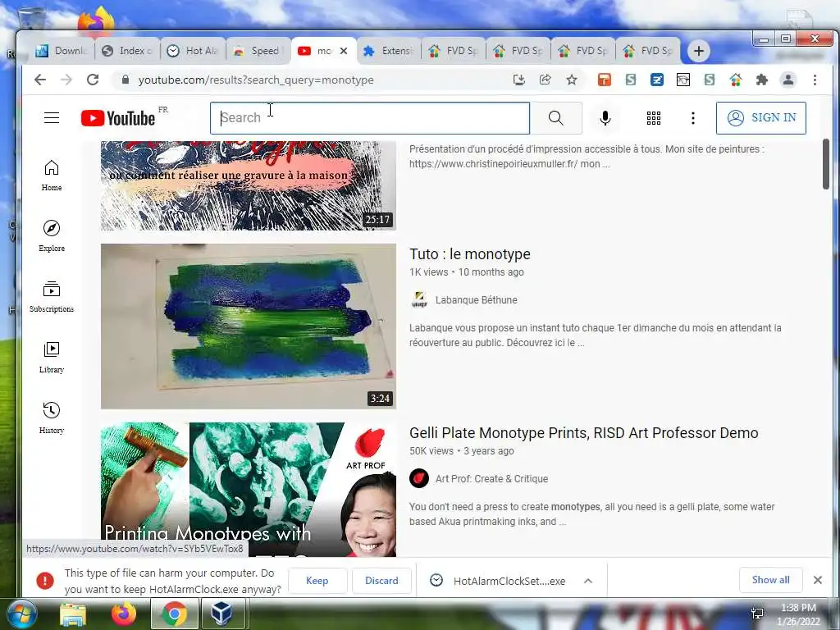This screenshot has width=840, height=630.
Task: Open File Explorer from the taskbar
Action: click(73, 614)
